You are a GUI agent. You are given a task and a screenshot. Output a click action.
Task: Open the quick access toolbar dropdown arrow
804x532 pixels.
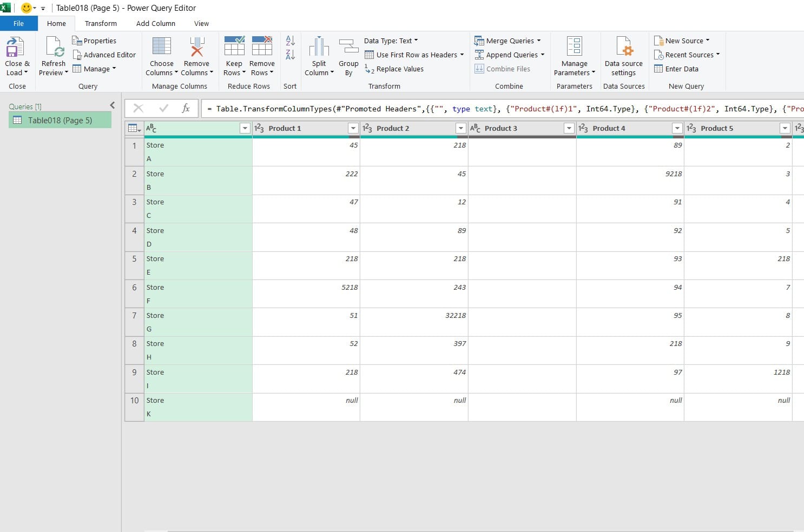point(43,9)
